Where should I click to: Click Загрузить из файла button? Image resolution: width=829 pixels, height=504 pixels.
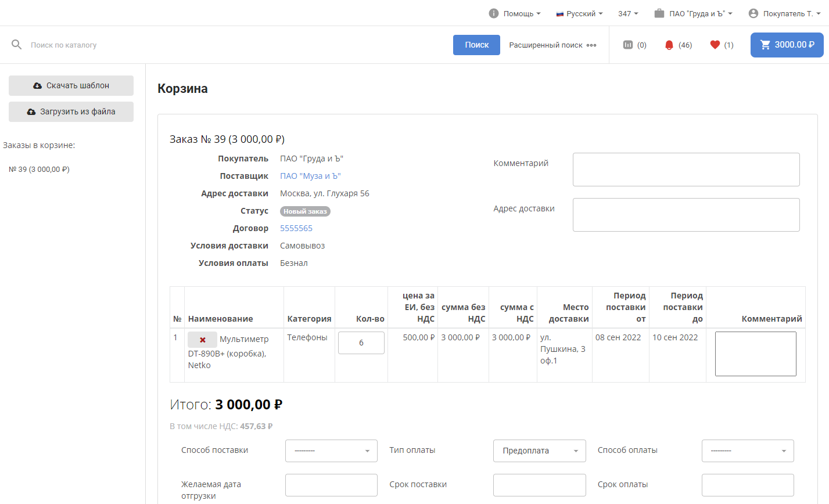coord(71,111)
